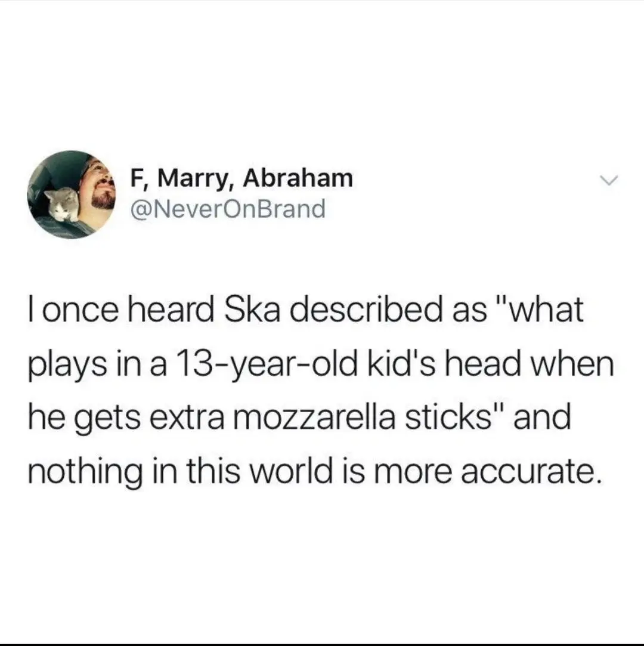Click the gray cat in the avatar

61,205
